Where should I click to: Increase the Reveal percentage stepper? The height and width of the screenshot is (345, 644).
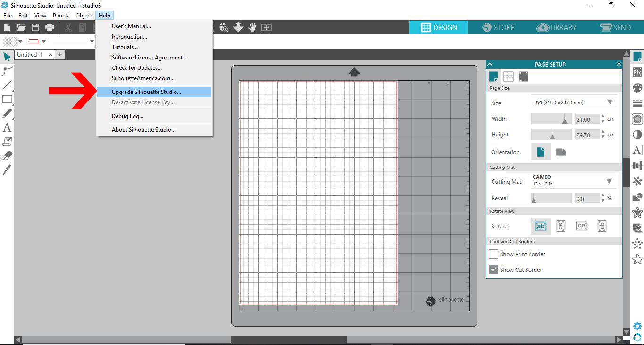pyautogui.click(x=603, y=195)
